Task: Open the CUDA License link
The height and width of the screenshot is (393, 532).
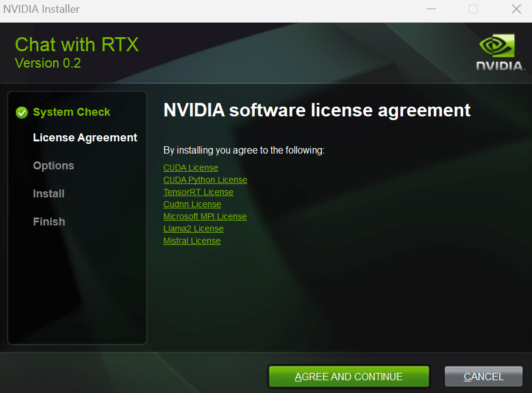Action: tap(190, 168)
